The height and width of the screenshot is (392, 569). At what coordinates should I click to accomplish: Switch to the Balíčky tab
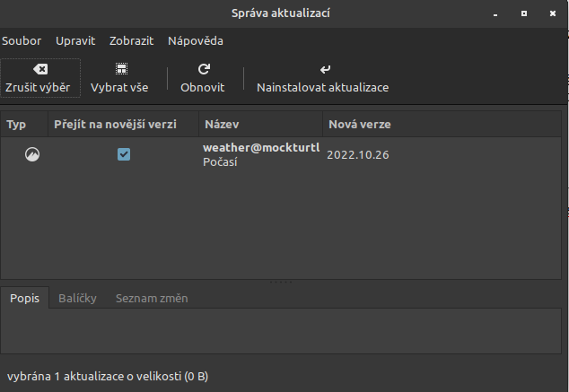(x=77, y=298)
